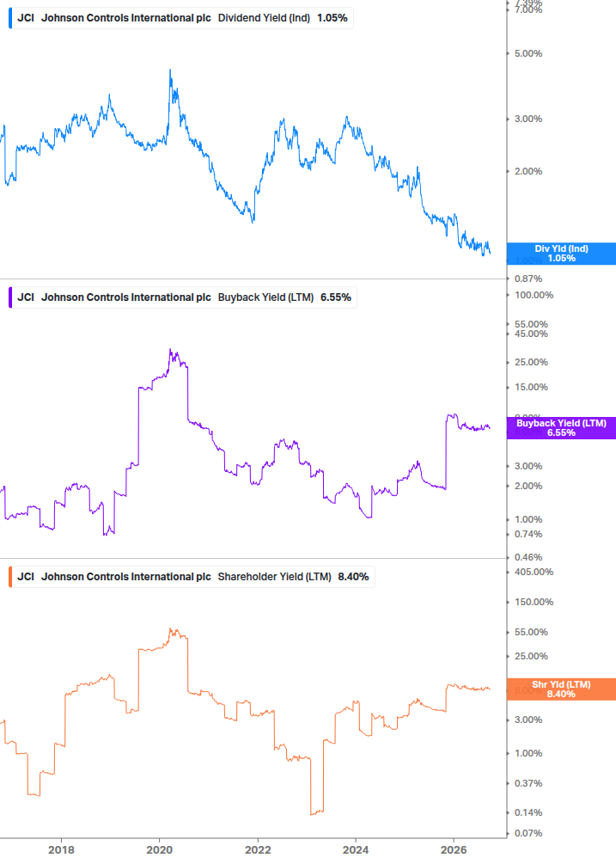The width and height of the screenshot is (616, 864).
Task: Click the JCI ticker in the shareholder yield legend
Action: click(x=25, y=577)
